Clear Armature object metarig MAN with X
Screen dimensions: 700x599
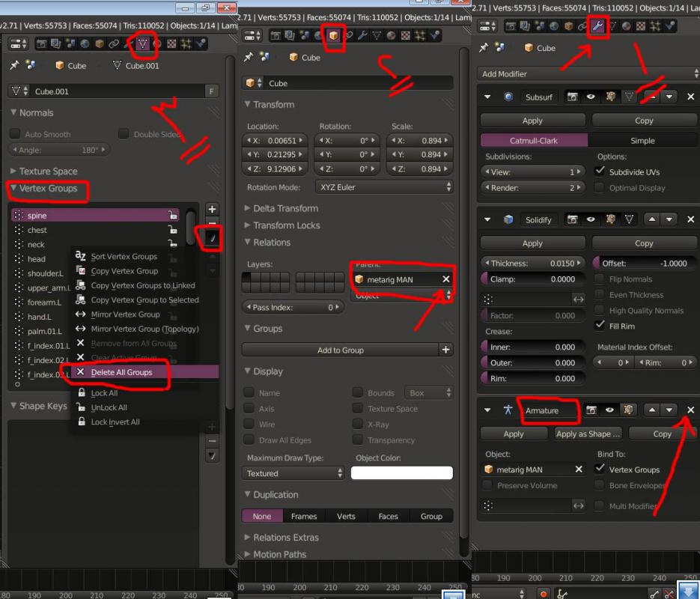coord(579,469)
